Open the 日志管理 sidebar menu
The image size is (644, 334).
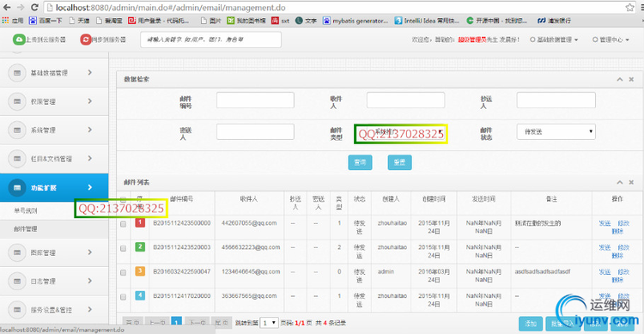coord(54,282)
